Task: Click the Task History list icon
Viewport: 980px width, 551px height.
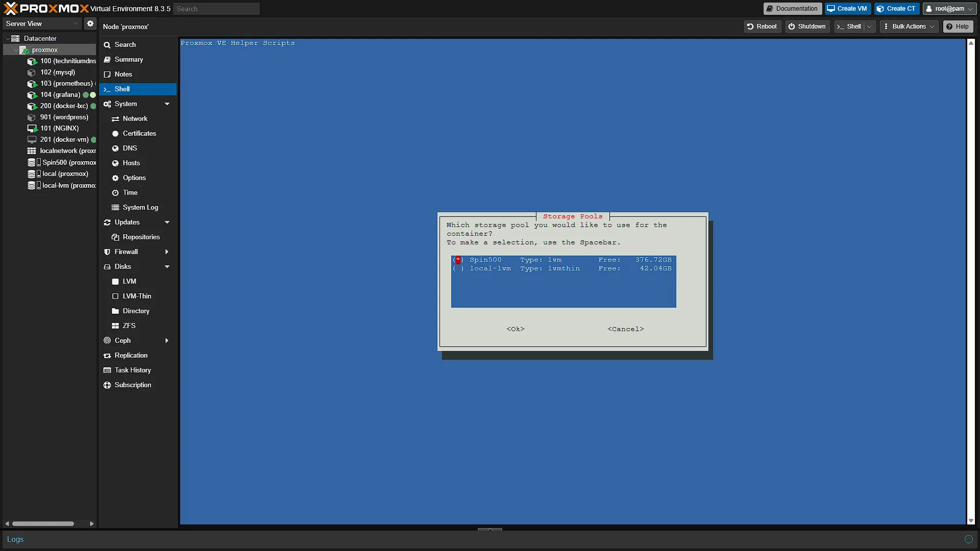Action: (107, 370)
